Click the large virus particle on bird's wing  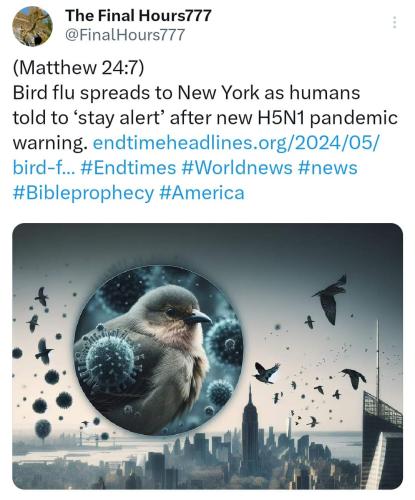pos(110,358)
